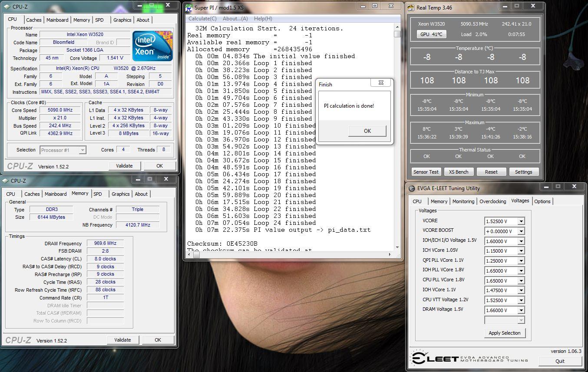Image resolution: width=588 pixels, height=372 pixels.
Task: Click the CPU-Z title bar icon in the bottom window
Action: pyautogui.click(x=6, y=181)
